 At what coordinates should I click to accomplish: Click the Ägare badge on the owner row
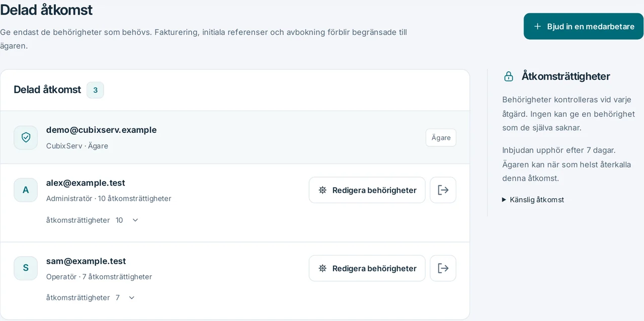click(x=441, y=138)
